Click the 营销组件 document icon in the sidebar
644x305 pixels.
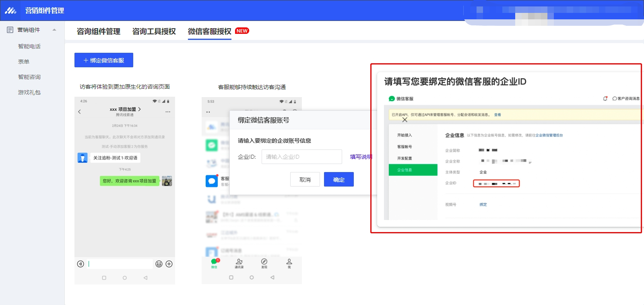(10, 30)
